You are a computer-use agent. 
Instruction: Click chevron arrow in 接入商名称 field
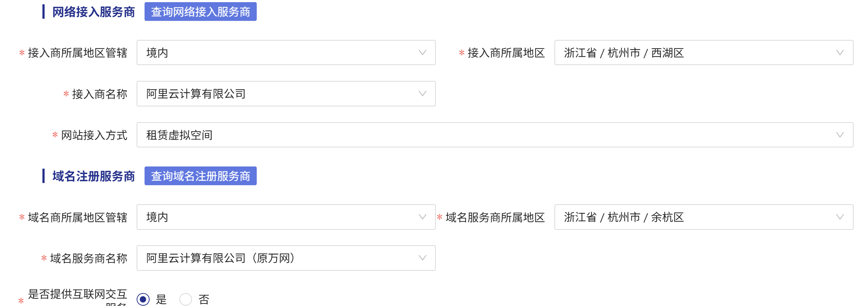[422, 94]
